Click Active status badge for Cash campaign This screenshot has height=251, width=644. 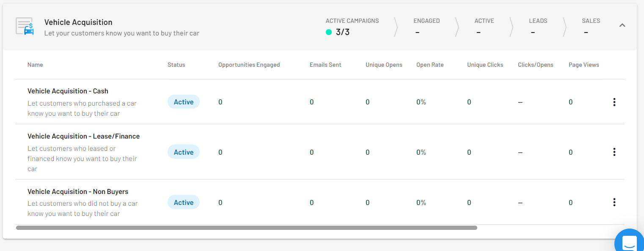(x=184, y=102)
